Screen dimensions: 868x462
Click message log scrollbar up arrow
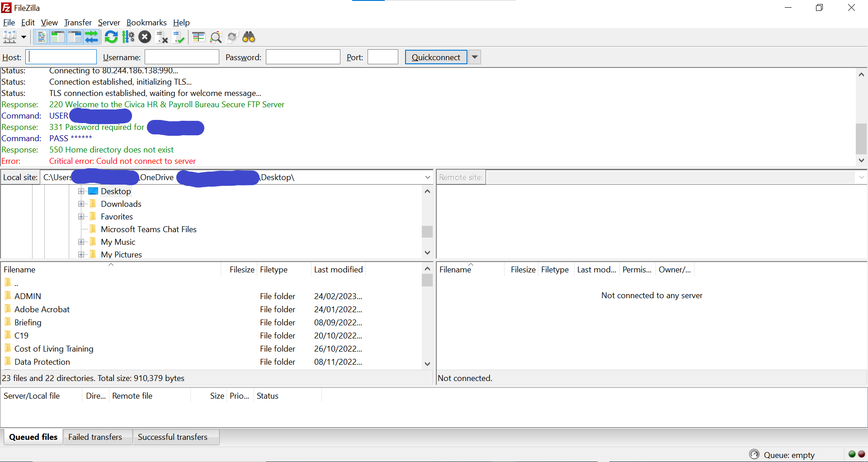[x=861, y=75]
